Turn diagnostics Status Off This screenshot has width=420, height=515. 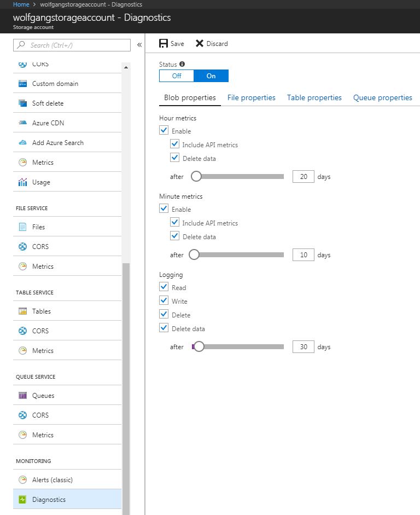[177, 76]
